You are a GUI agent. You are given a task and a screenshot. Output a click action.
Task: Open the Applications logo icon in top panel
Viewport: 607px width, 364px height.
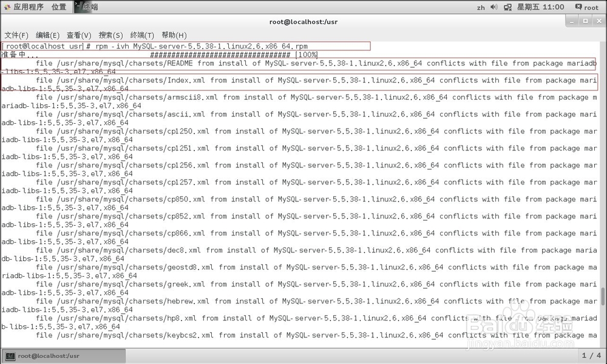coord(8,7)
